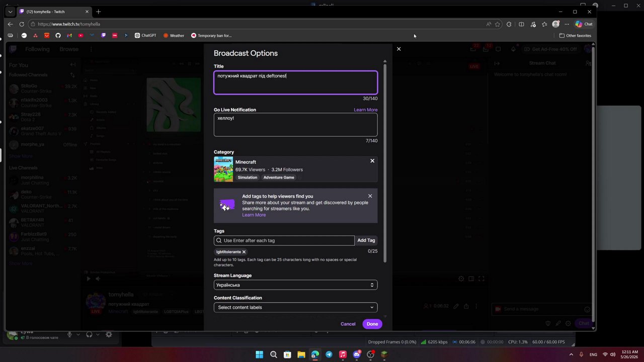The width and height of the screenshot is (644, 362).
Task: Click in the stream Title text box
Action: 295,82
